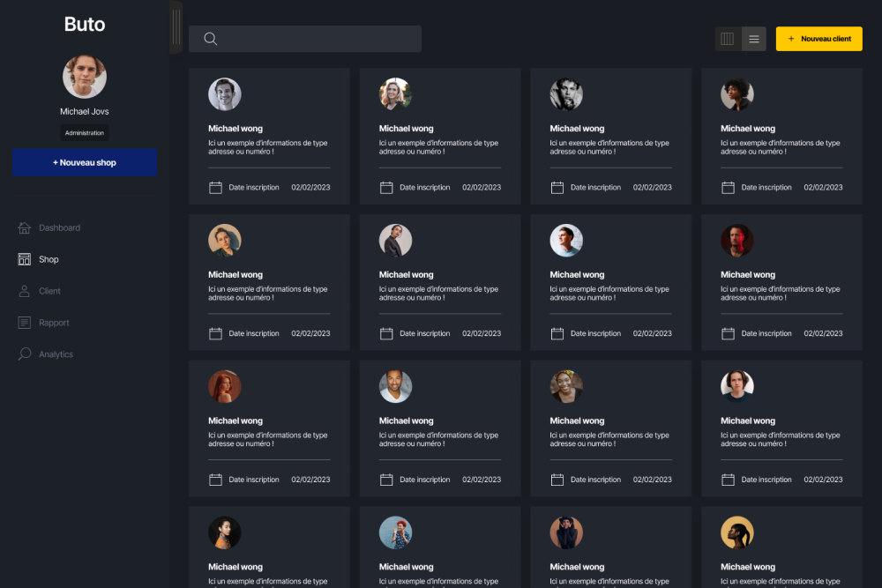Image resolution: width=882 pixels, height=588 pixels.
Task: Click the plus icon in Nouveau client
Action: click(x=791, y=39)
